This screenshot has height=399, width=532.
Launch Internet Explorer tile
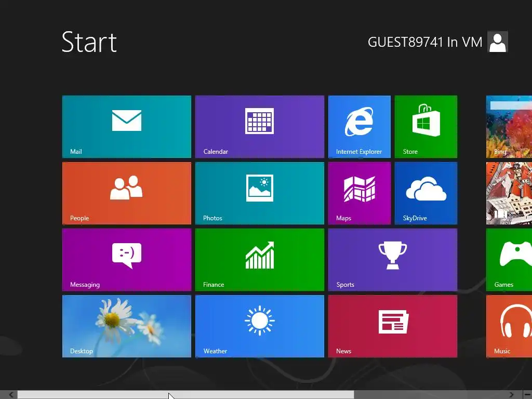[360, 127]
